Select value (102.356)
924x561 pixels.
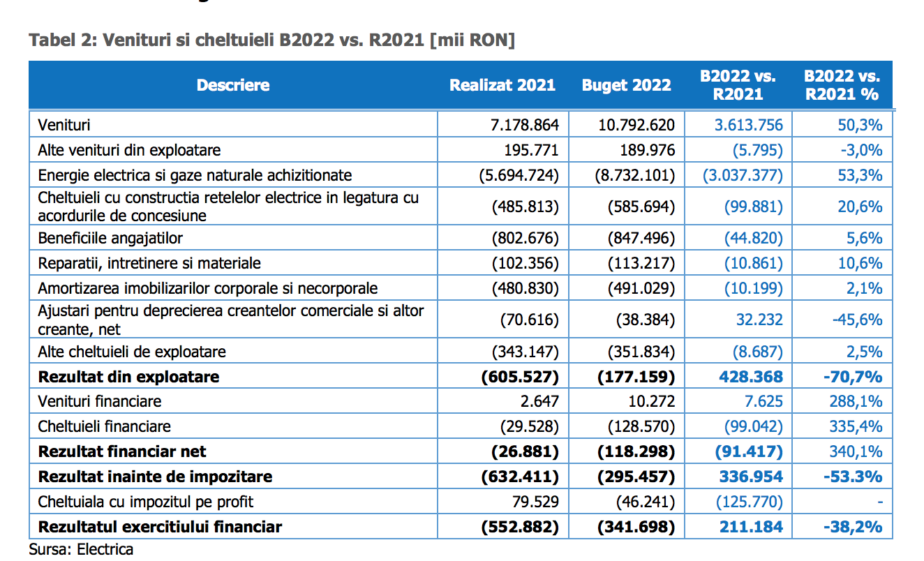tap(526, 264)
